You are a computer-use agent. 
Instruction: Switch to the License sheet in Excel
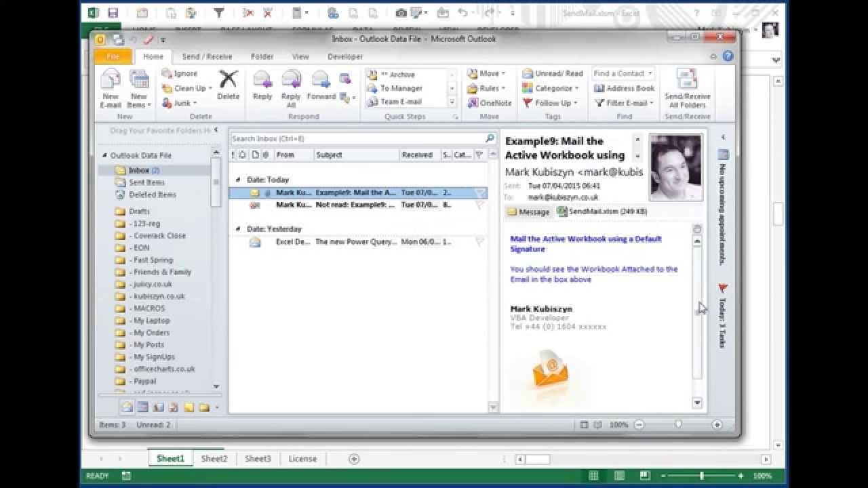(302, 459)
